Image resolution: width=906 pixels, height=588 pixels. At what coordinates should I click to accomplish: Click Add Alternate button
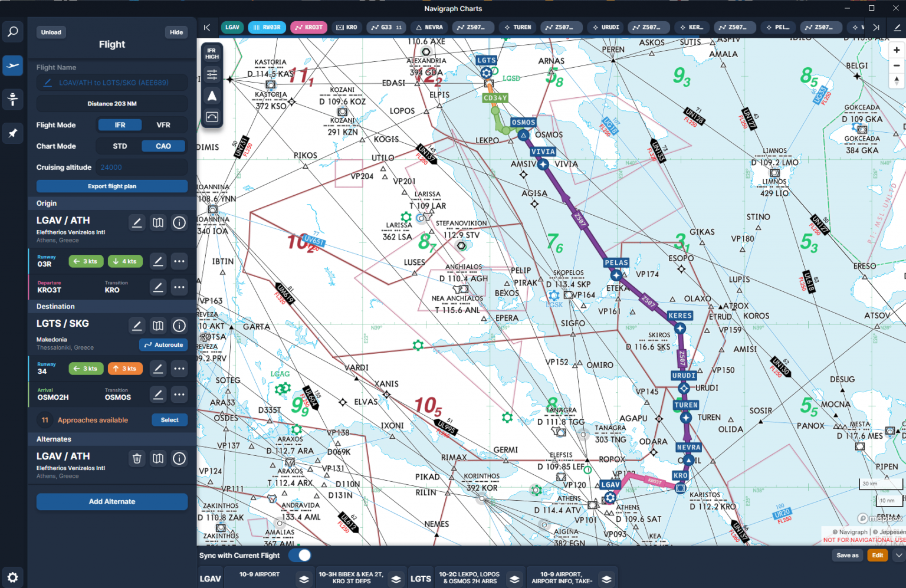click(112, 501)
